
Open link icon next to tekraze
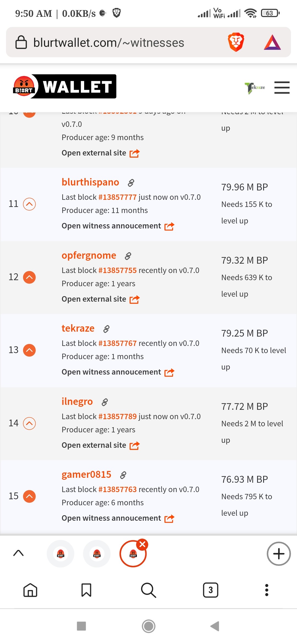click(106, 329)
